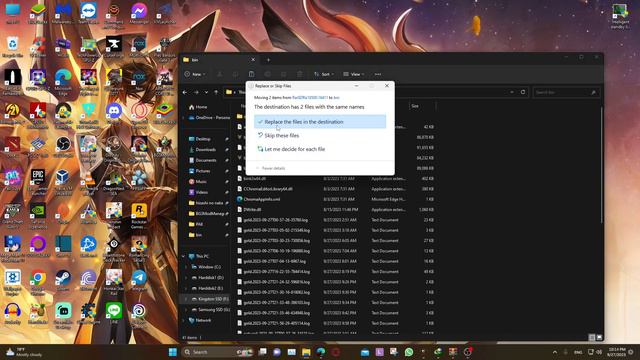Click the Share icon in Explorer toolbar
The width and height of the screenshot is (640, 360).
284,74
